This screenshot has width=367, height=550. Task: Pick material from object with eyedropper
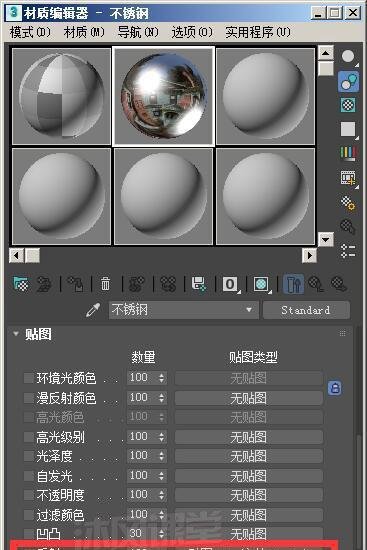[x=93, y=310]
